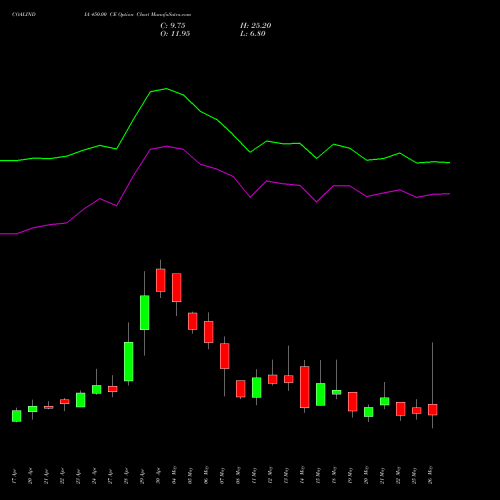Click the 21 May date label
Viewport: 500px width, 500px height.
382,475
